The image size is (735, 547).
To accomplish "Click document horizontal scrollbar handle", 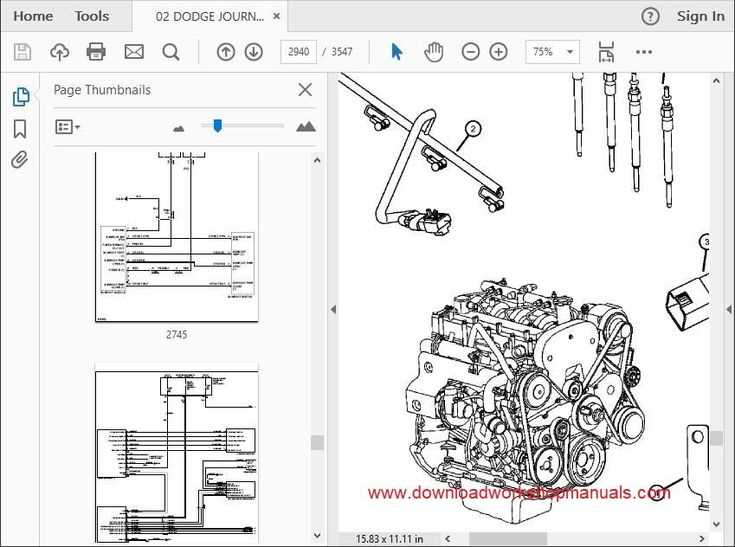I will coord(508,539).
